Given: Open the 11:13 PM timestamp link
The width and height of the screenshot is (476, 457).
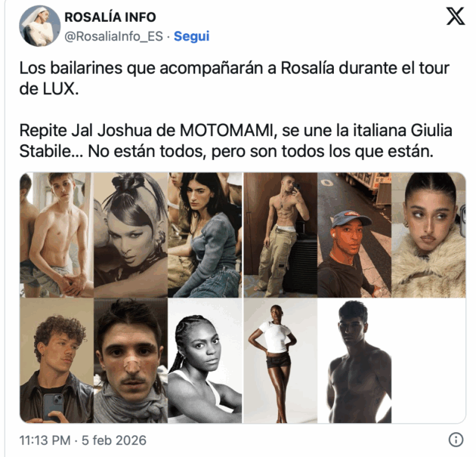Looking at the screenshot, I should pos(45,440).
